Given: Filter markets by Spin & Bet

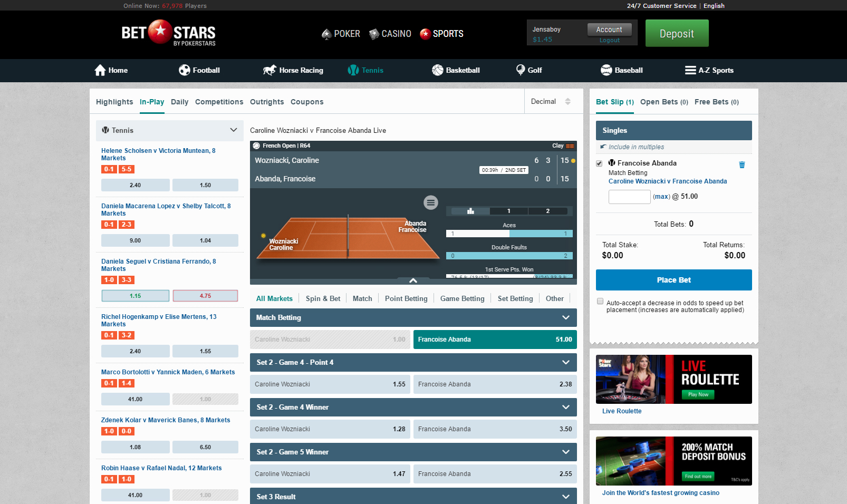Looking at the screenshot, I should (x=323, y=298).
